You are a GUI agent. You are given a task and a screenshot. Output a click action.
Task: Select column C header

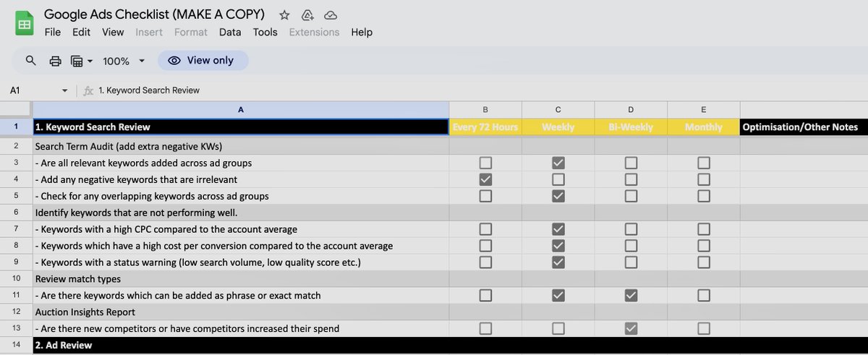558,110
